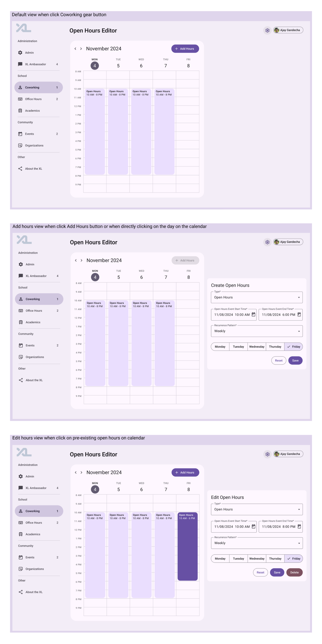This screenshot has width=322, height=644.
Task: Click the calendar icon in Create Open Hours start time
Action: coord(253,314)
